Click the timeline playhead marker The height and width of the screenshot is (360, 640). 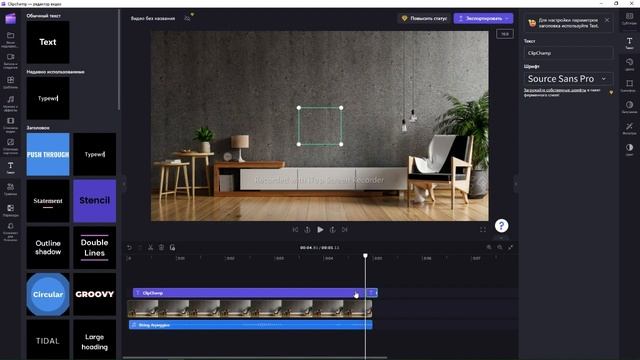(x=365, y=256)
